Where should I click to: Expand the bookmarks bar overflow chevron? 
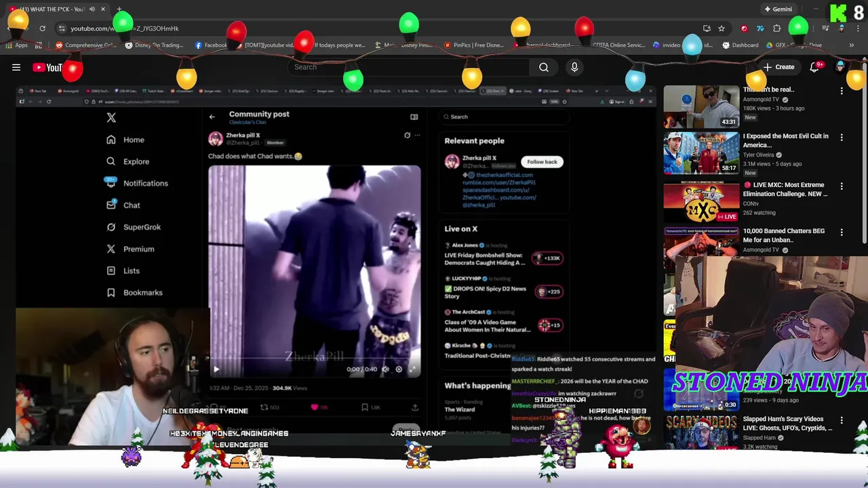pos(851,45)
